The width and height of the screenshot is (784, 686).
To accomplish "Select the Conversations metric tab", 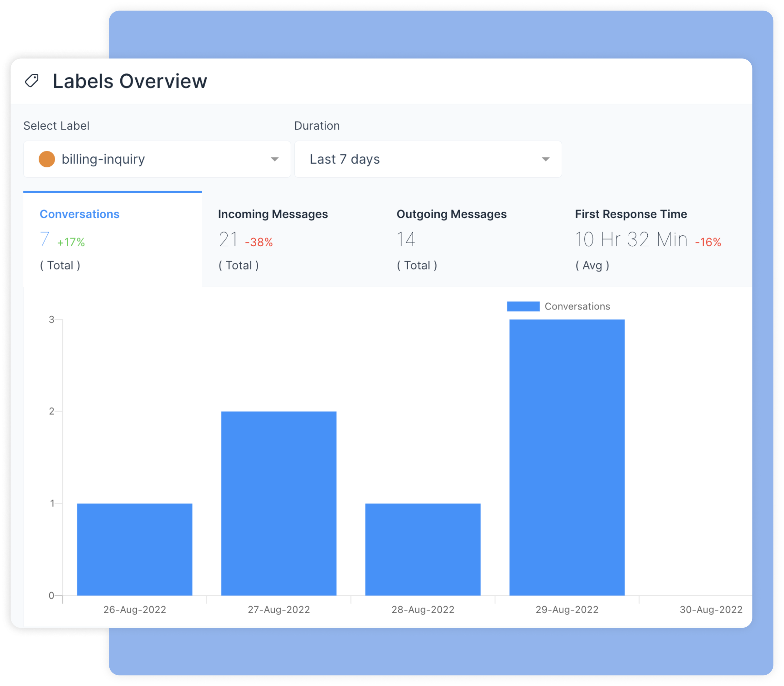I will 80,214.
